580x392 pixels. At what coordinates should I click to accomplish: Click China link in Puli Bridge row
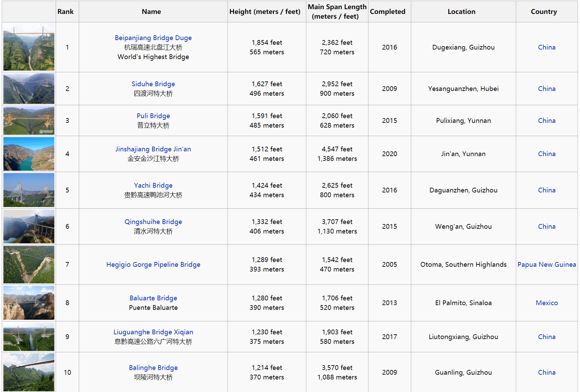click(547, 120)
